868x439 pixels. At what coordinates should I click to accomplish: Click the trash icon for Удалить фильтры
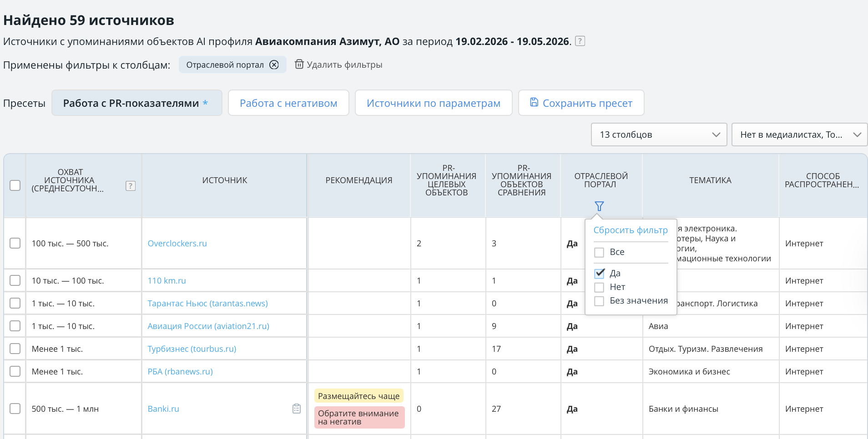pyautogui.click(x=299, y=64)
